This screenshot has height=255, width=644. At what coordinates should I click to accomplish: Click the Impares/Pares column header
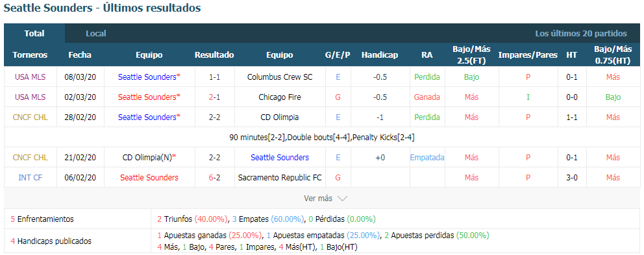(528, 55)
